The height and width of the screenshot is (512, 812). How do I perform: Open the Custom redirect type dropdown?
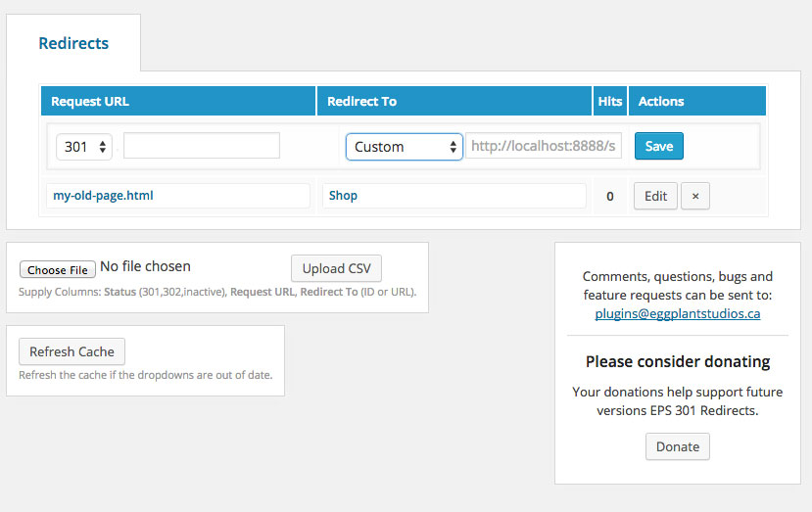(404, 147)
